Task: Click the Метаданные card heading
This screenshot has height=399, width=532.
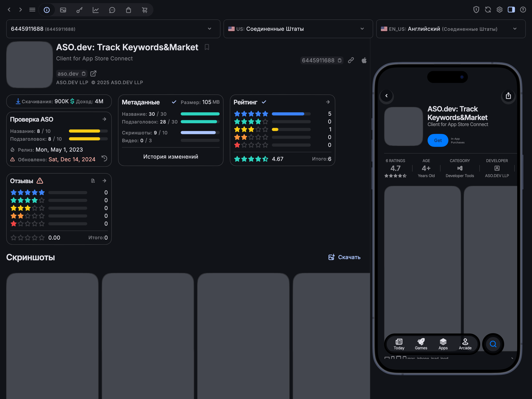Action: [x=141, y=102]
